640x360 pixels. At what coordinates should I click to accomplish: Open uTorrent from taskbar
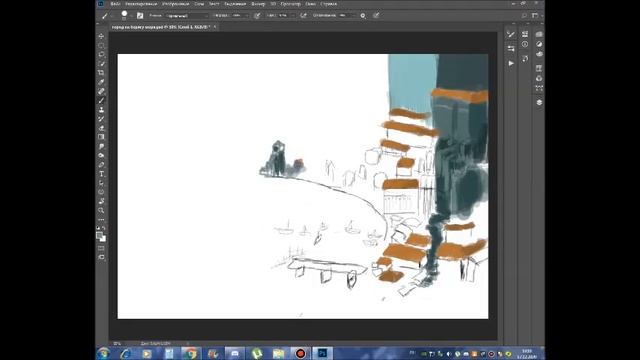pos(257,353)
